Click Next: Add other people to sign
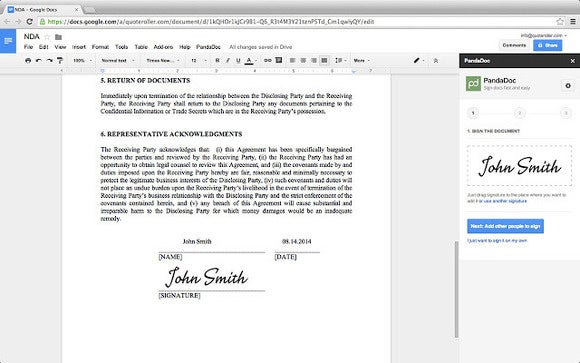The width and height of the screenshot is (580, 363). tap(505, 226)
